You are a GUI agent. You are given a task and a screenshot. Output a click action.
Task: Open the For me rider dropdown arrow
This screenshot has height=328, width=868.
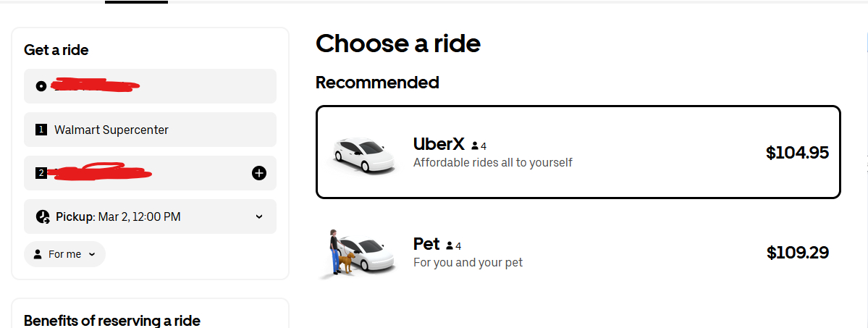(92, 254)
